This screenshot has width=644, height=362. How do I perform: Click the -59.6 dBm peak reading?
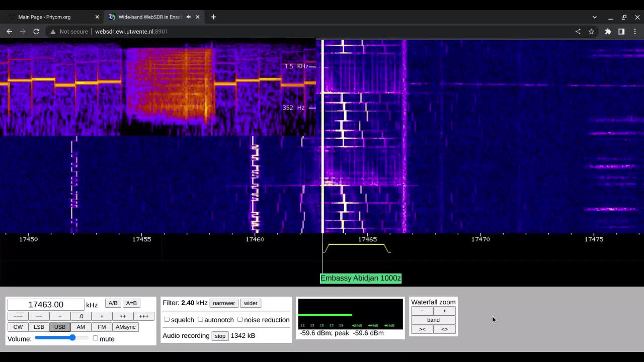click(342, 333)
